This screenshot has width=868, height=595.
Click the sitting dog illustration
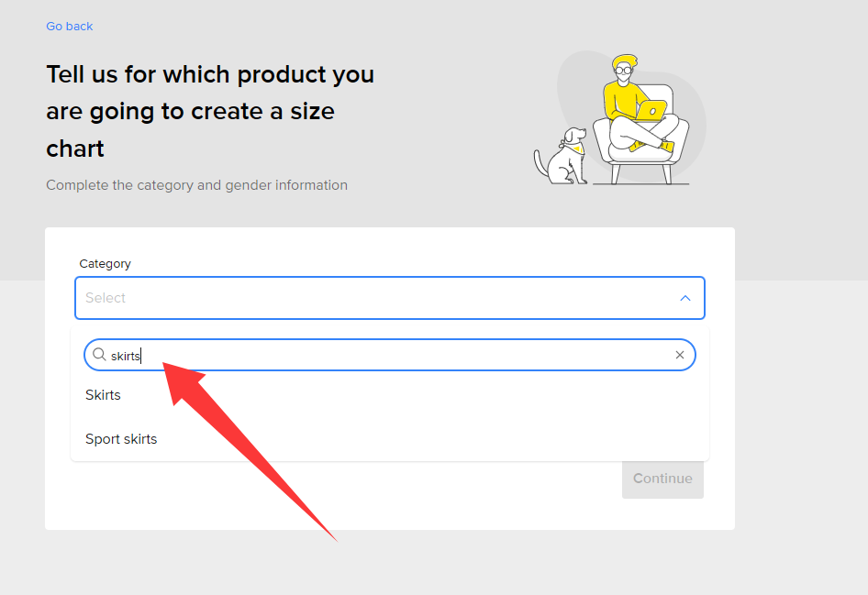561,158
